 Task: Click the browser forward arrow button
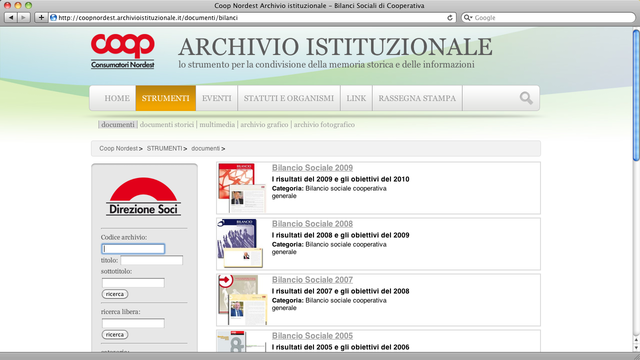click(24, 18)
